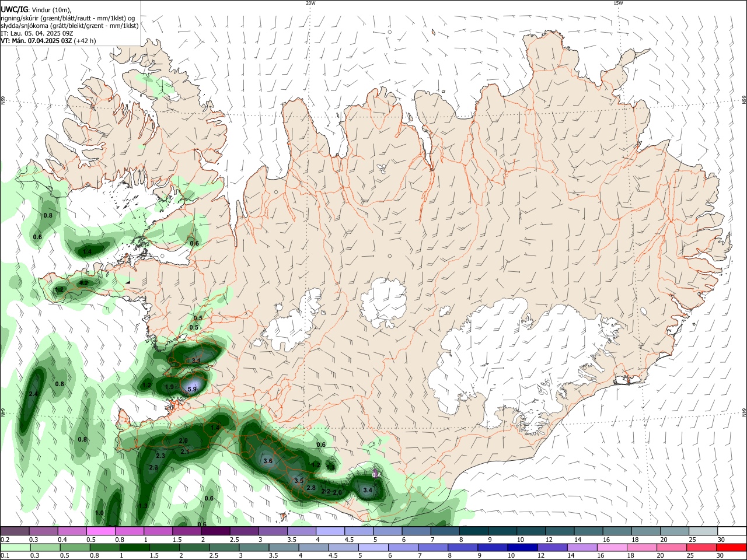This screenshot has width=747, height=560.
Task: Click the 0.4 snow value on the map
Action: (x=376, y=475)
